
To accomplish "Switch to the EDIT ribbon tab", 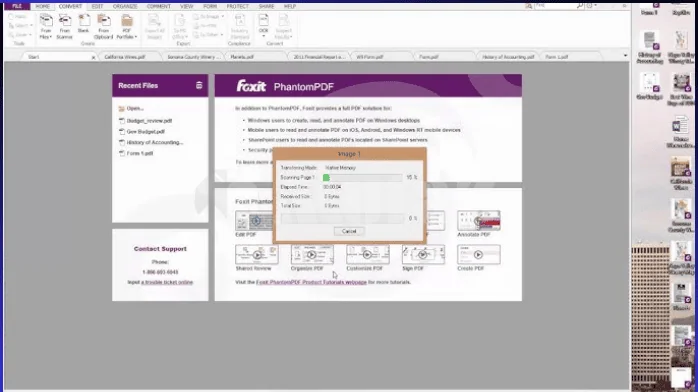I will pyautogui.click(x=97, y=6).
